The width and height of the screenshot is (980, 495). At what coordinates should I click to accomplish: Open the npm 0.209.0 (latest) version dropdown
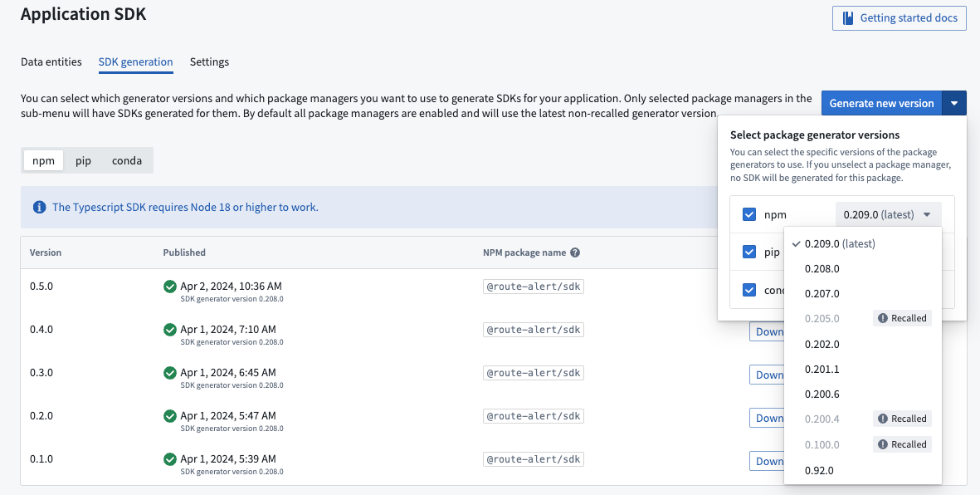tap(888, 214)
